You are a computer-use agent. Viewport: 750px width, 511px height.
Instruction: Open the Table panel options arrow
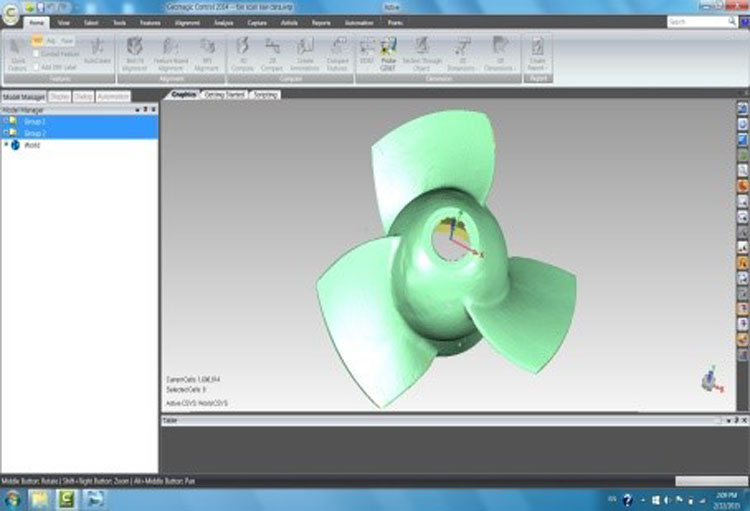(728, 420)
